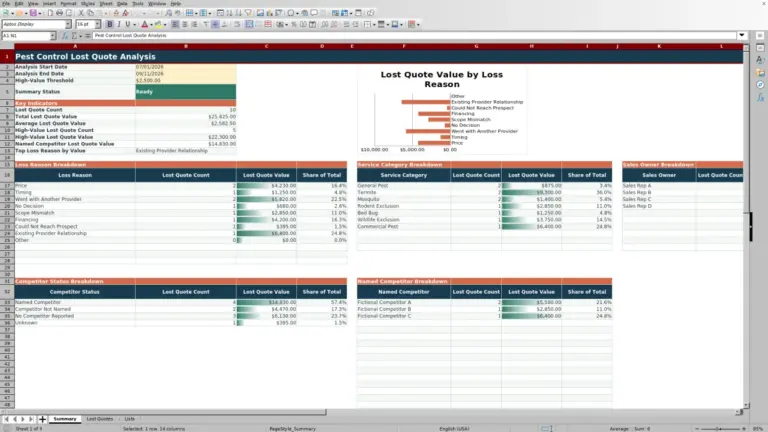Screen dimensions: 768x432
Task: Click the Insert Chart icon
Action: [269, 13]
